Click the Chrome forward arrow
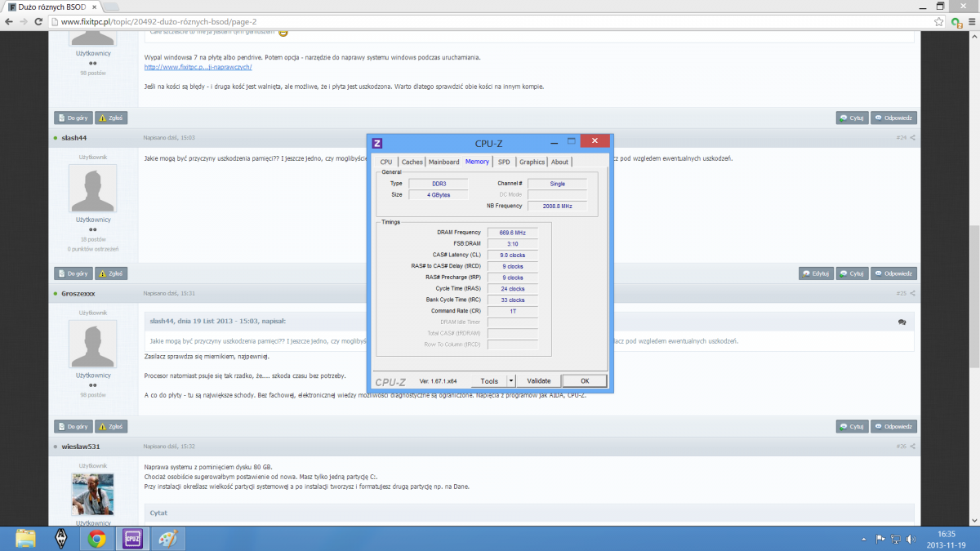This screenshot has width=980, height=551. 24,21
